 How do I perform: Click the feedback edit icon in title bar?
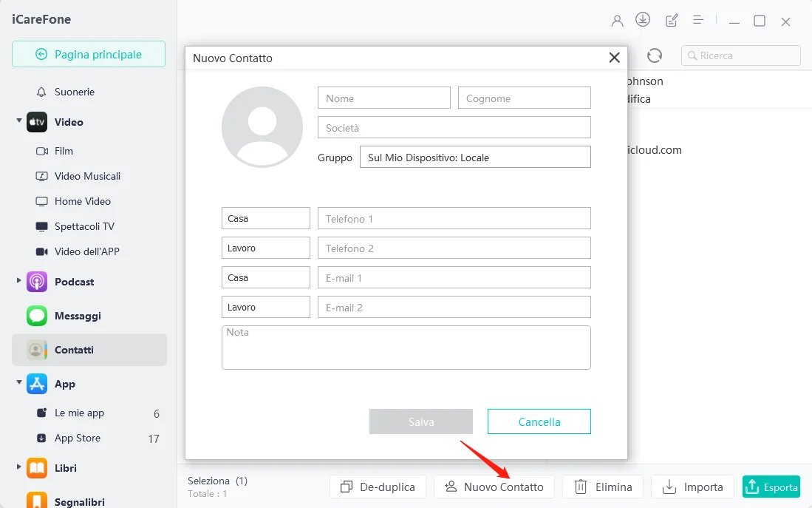tap(672, 21)
